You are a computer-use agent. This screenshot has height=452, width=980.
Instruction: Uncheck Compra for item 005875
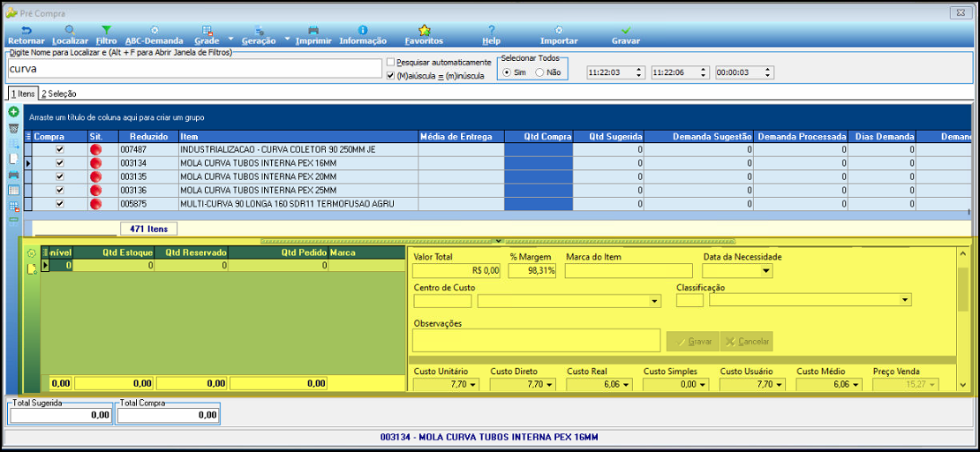[60, 204]
